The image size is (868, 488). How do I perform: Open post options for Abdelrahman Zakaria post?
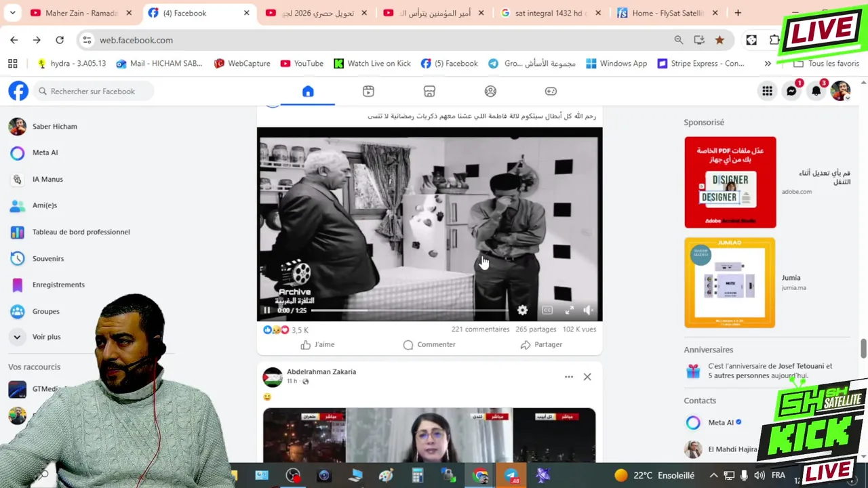click(x=569, y=377)
